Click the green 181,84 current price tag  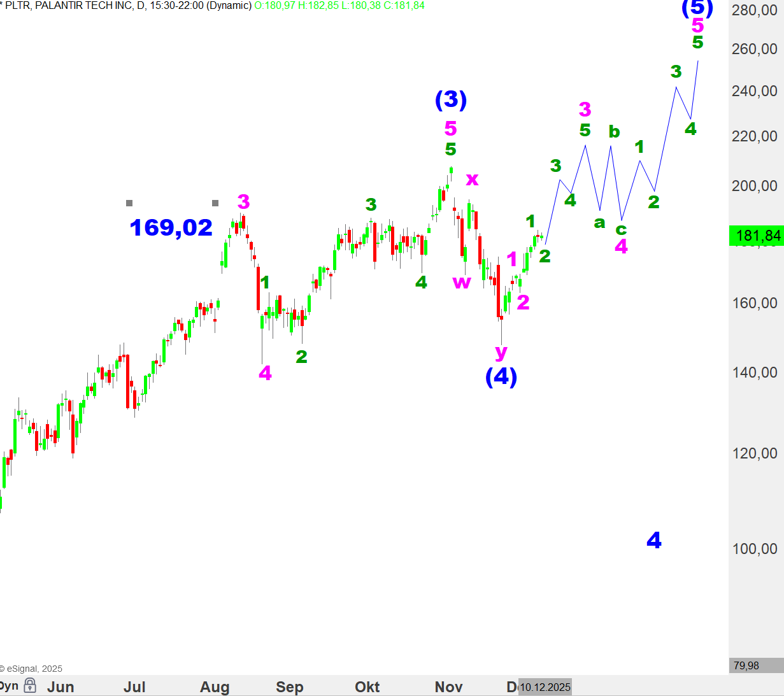[757, 236]
